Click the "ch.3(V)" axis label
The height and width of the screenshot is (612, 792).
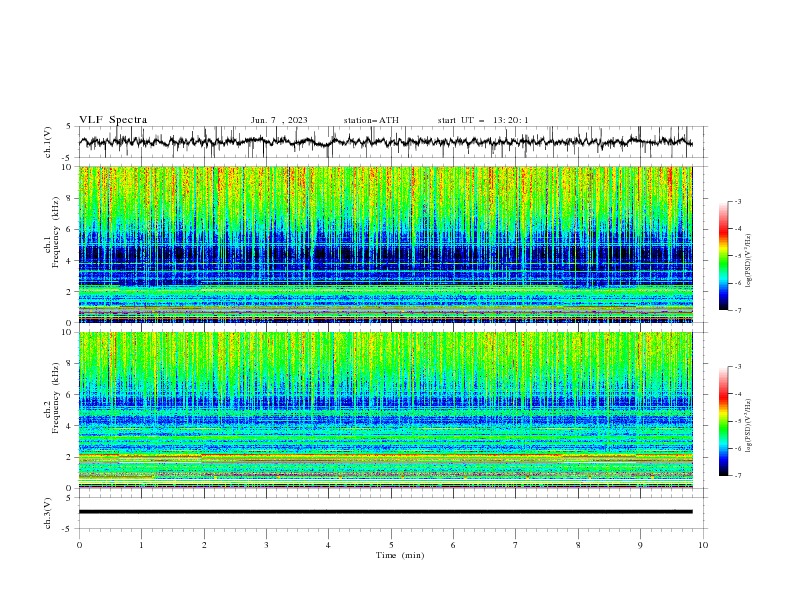48,513
